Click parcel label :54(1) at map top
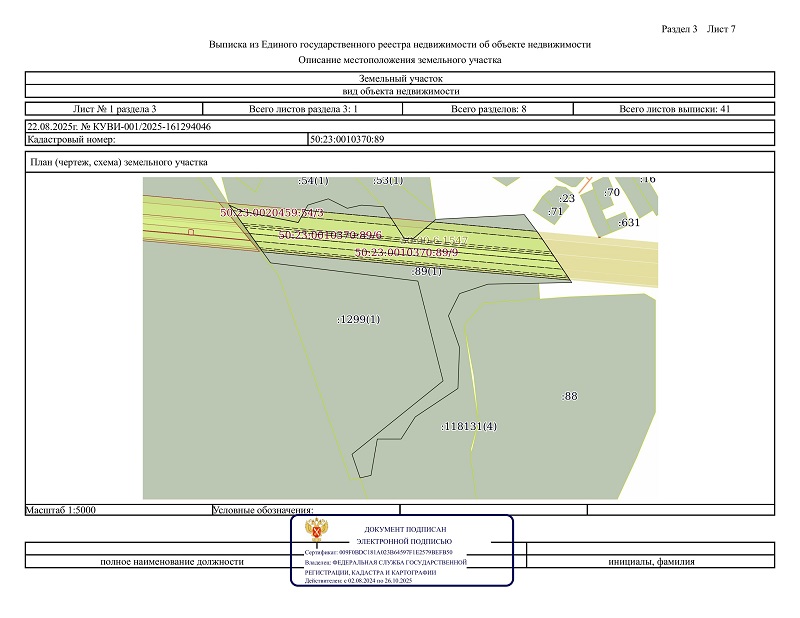This screenshot has width=800, height=618. pos(313,181)
